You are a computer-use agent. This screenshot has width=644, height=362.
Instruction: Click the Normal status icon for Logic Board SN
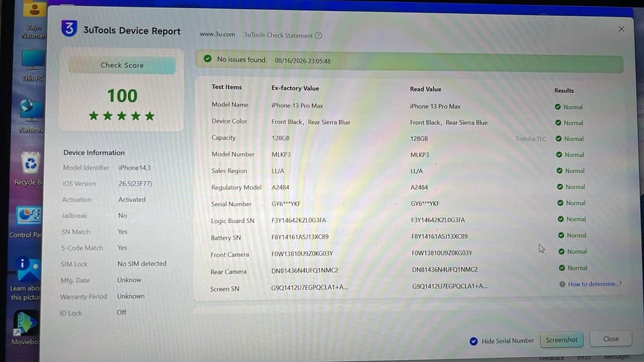[x=561, y=219]
